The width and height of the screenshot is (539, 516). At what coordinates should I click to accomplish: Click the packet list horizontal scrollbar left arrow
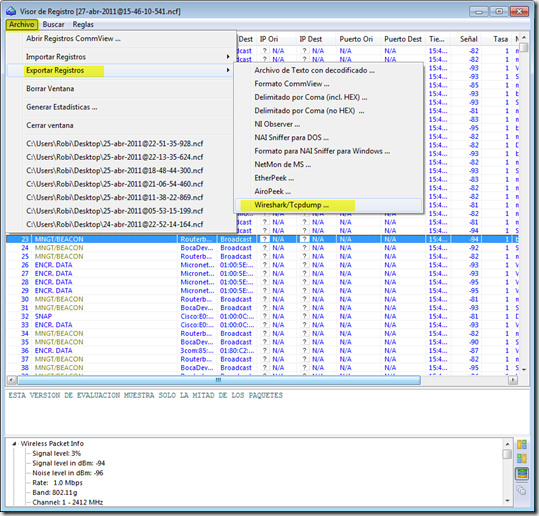[x=11, y=380]
